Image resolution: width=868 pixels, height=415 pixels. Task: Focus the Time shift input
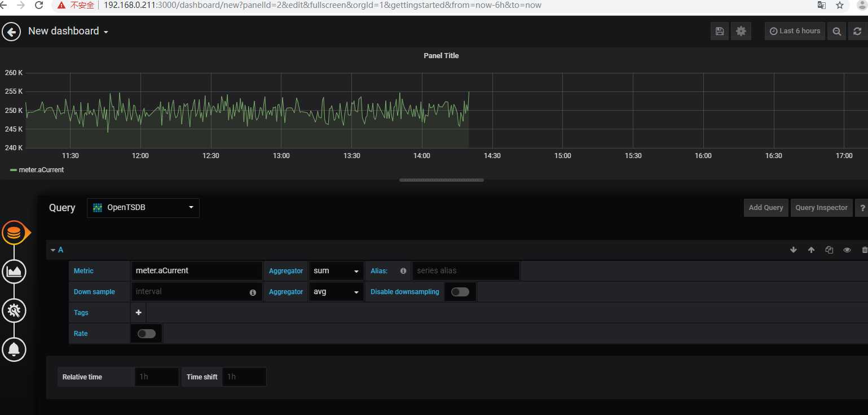(244, 377)
